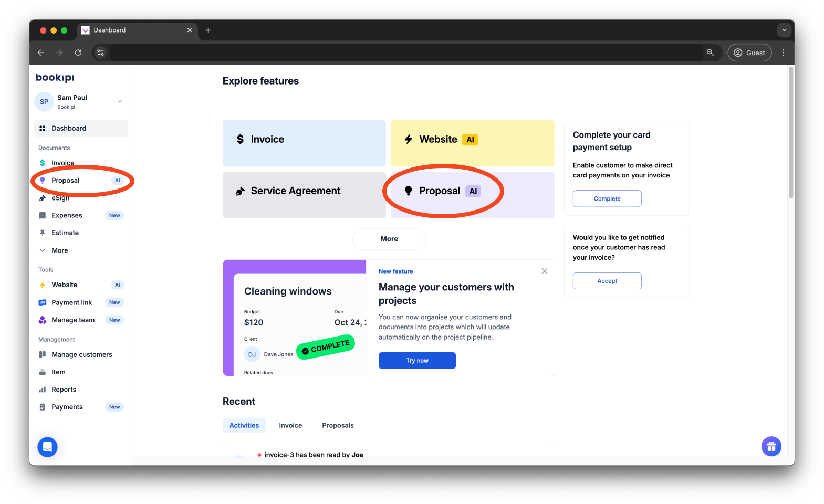
Task: Click the Item stack icon in sidebar
Action: tap(43, 372)
